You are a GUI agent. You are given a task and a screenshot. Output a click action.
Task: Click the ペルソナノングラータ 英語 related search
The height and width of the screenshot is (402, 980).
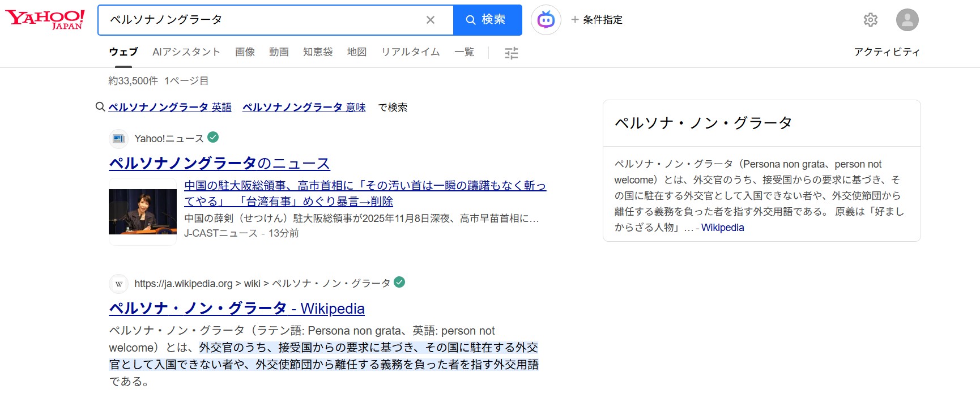pos(170,107)
